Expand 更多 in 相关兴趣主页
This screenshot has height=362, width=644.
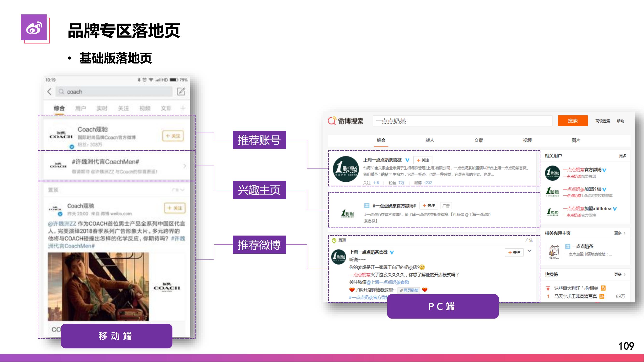tap(620, 233)
